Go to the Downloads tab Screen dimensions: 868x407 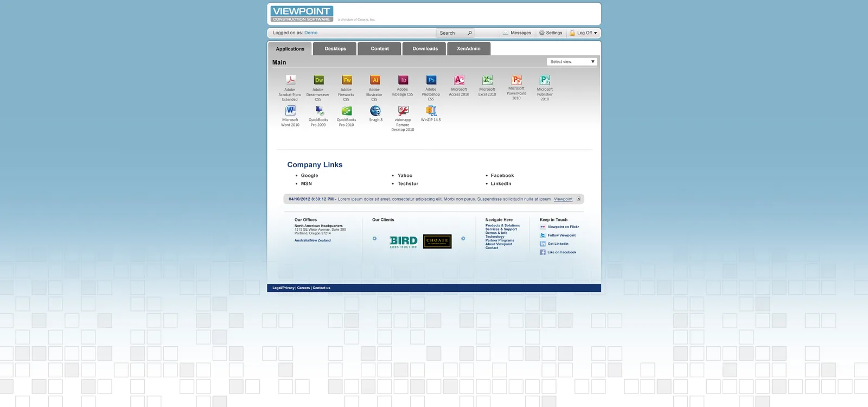click(425, 49)
